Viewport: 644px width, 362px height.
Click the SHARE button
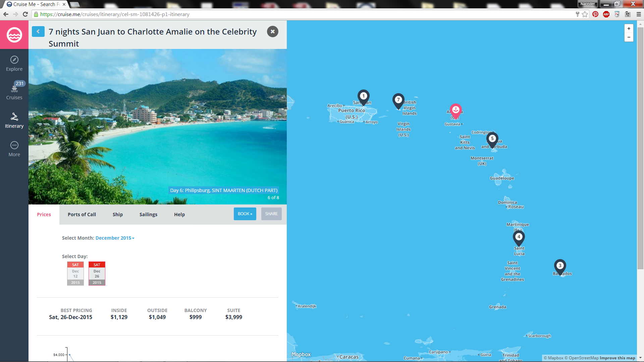point(271,214)
